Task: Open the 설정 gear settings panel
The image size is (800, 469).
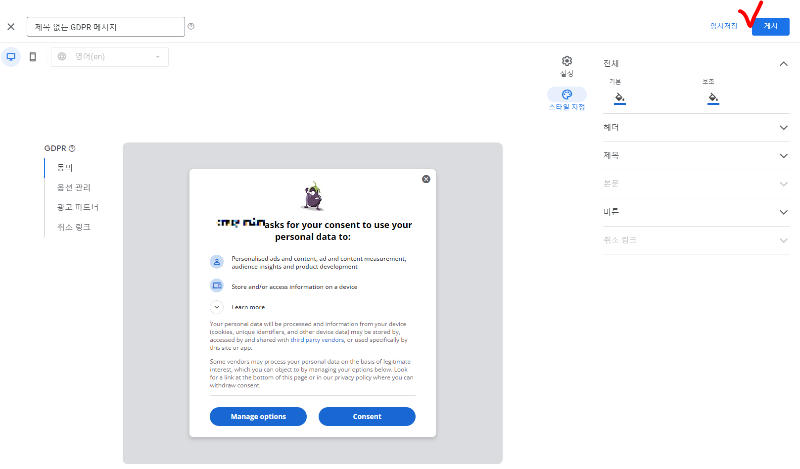Action: pos(567,66)
